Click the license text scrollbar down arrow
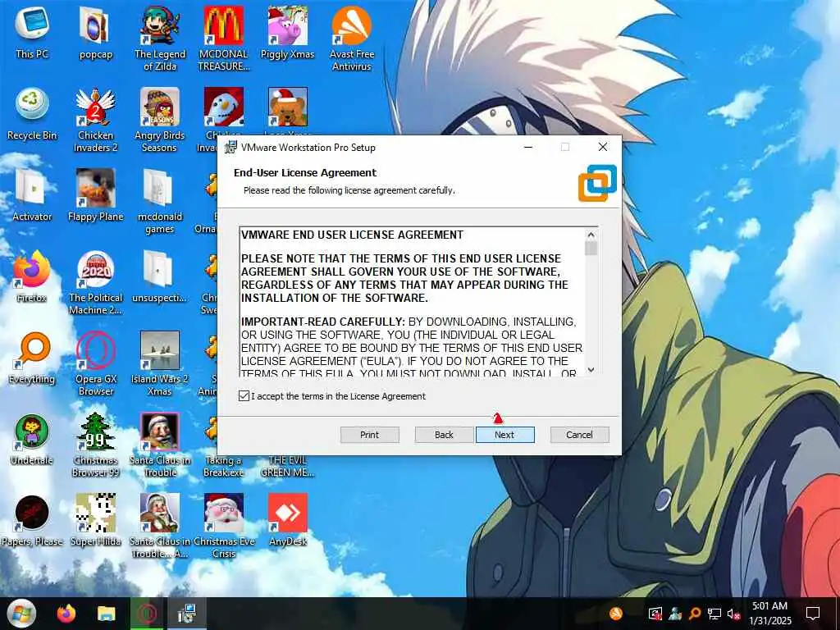Image resolution: width=840 pixels, height=630 pixels. 591,370
